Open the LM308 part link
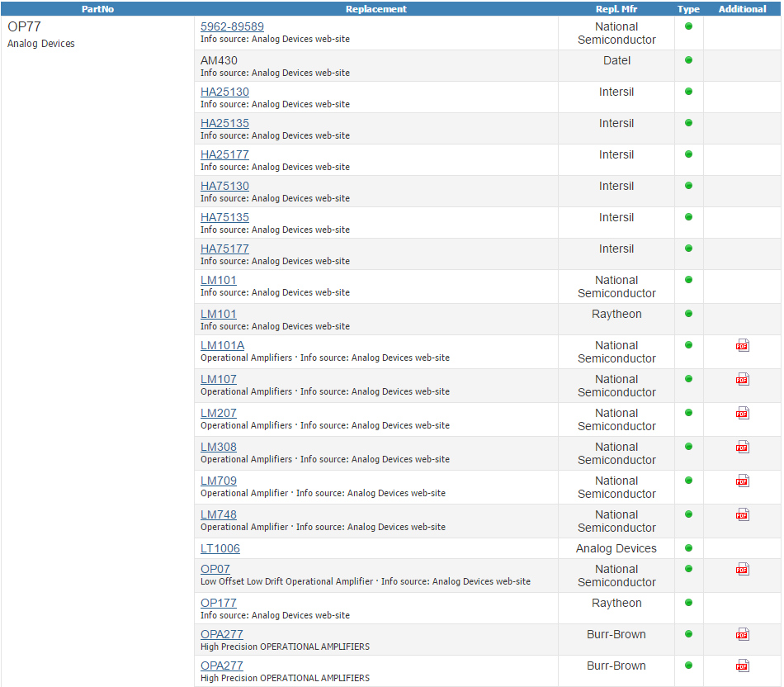The image size is (784, 687). point(219,447)
